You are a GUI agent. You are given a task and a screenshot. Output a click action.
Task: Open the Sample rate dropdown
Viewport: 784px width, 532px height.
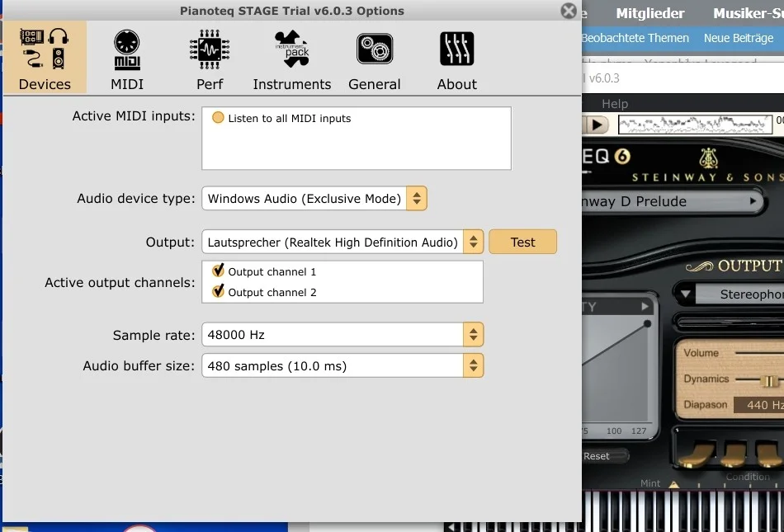[474, 335]
